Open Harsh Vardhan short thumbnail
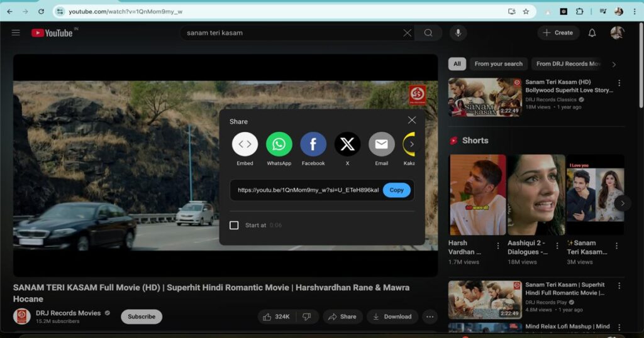The image size is (644, 338). click(478, 195)
